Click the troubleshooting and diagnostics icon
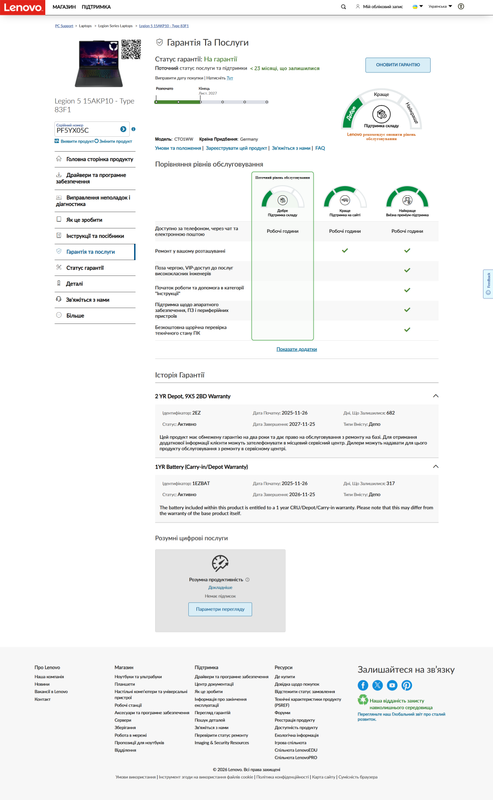The image size is (493, 800). [59, 197]
